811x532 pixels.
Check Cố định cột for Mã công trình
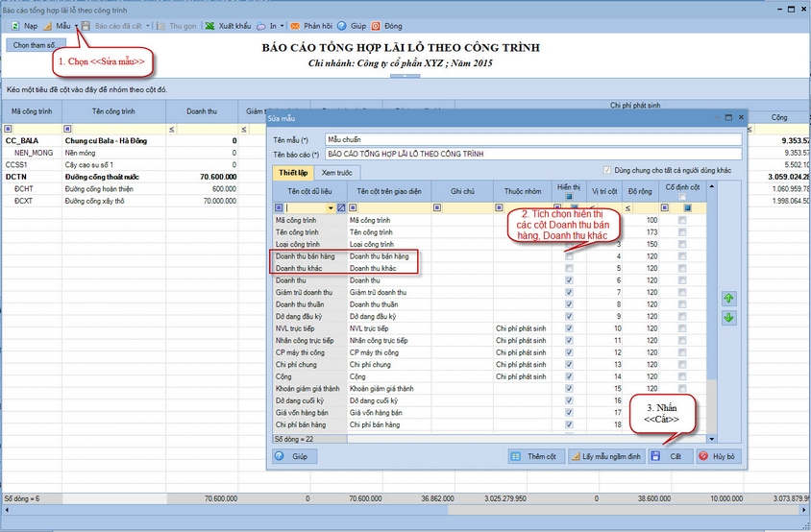pyautogui.click(x=682, y=220)
